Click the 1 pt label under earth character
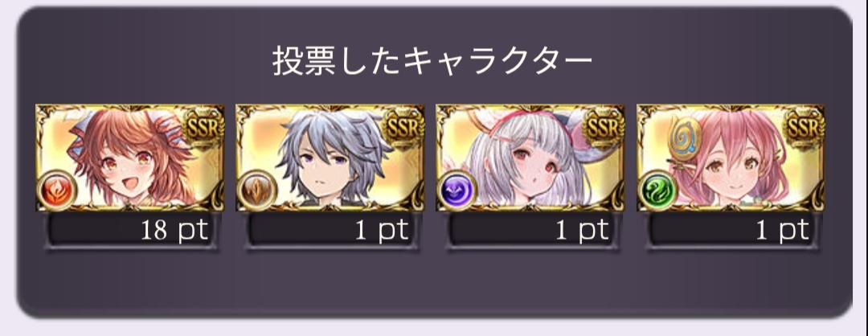 pyautogui.click(x=383, y=232)
